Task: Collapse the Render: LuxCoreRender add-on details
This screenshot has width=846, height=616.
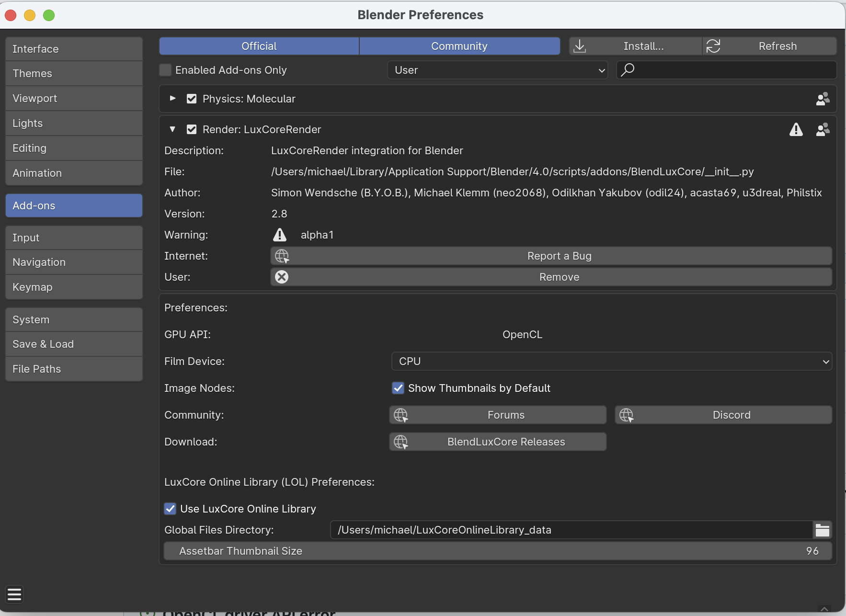Action: tap(173, 129)
